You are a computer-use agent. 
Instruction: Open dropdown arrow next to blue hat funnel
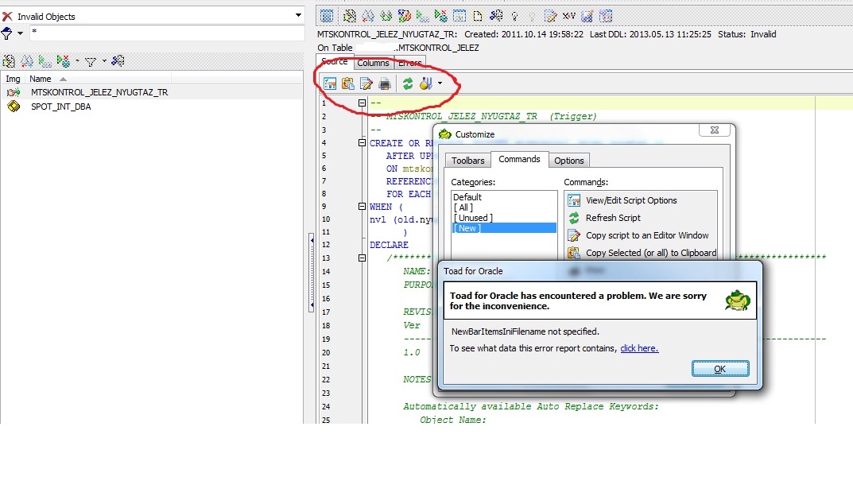coord(20,33)
